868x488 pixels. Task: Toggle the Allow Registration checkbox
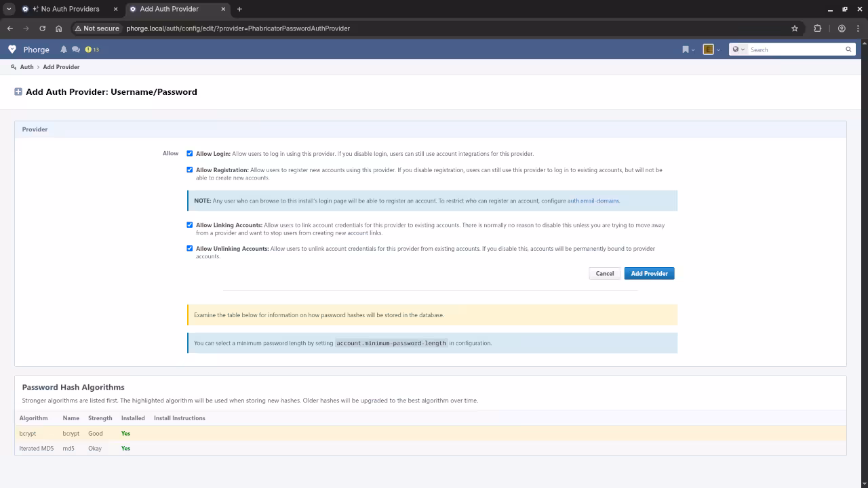point(190,170)
